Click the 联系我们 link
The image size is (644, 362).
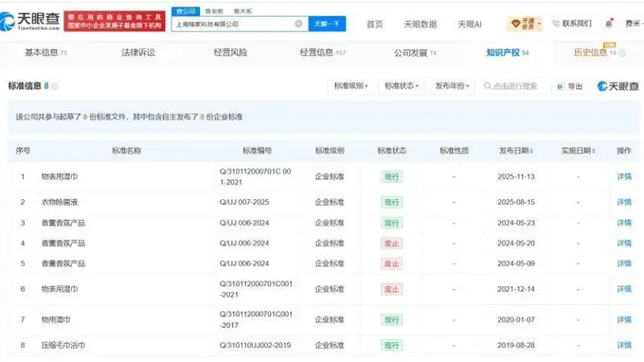[577, 24]
